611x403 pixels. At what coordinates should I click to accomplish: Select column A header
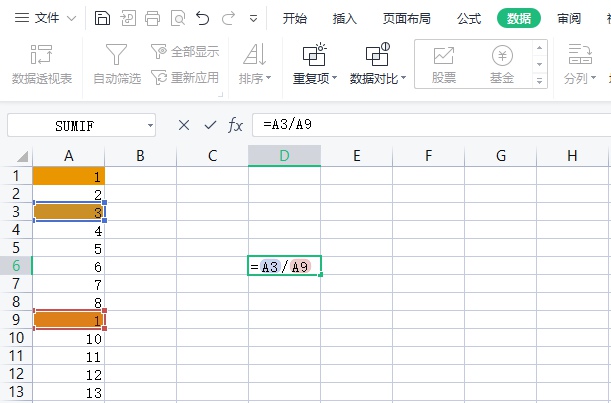pos(69,156)
